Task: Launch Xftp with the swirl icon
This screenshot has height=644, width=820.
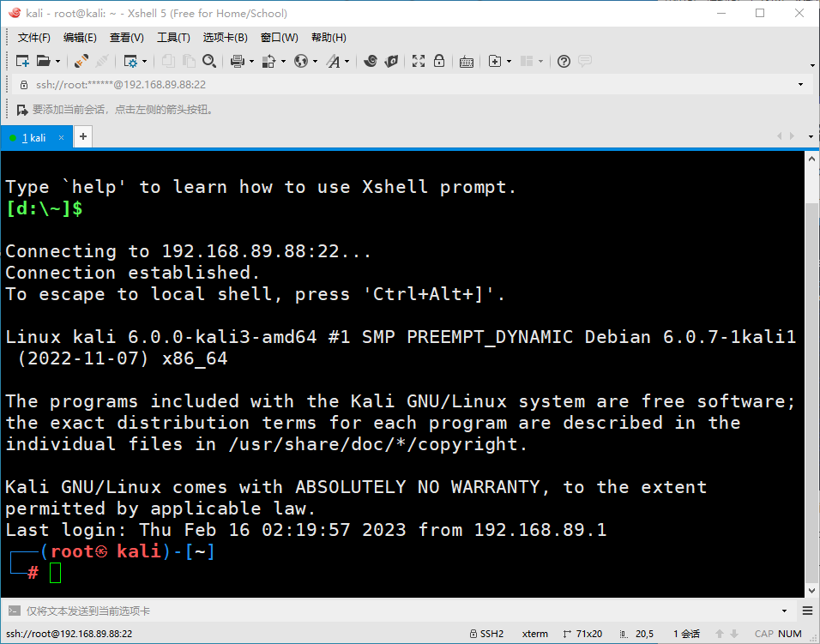Action: point(371,61)
